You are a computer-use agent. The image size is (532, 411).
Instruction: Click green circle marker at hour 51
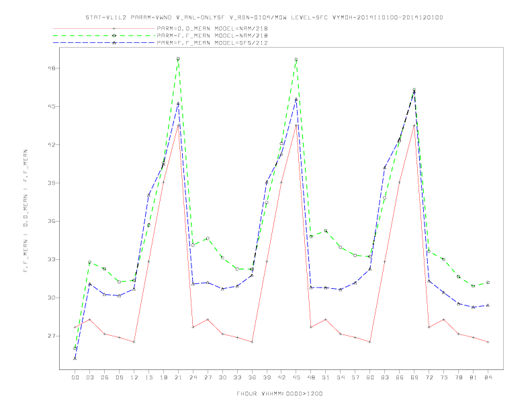click(326, 231)
